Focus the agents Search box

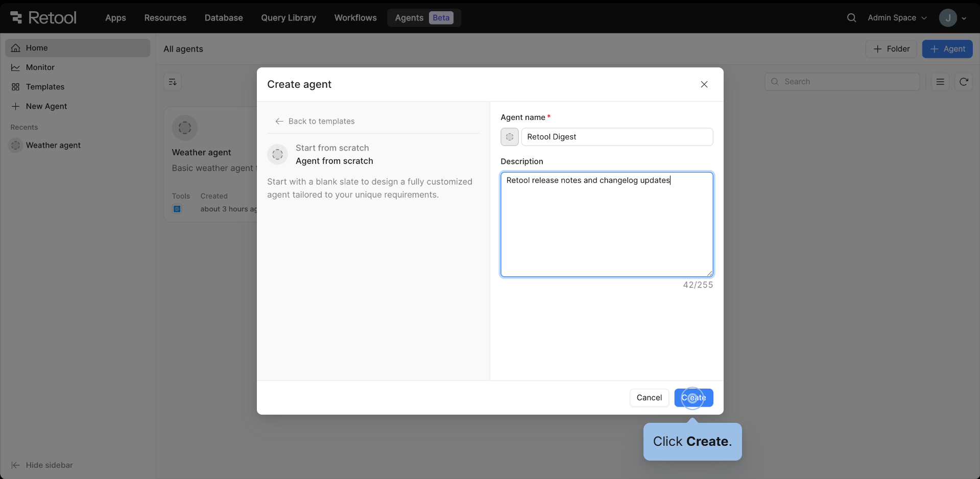point(842,82)
